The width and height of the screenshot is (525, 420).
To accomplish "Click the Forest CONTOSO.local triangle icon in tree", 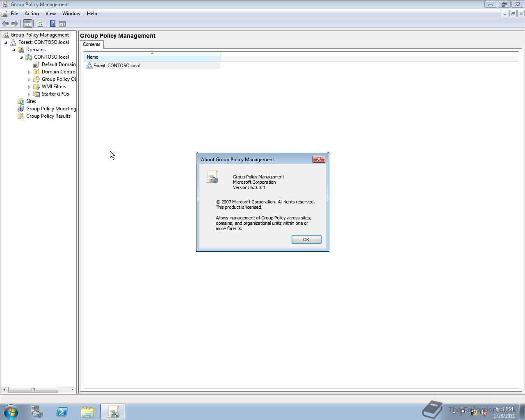I will click(13, 42).
